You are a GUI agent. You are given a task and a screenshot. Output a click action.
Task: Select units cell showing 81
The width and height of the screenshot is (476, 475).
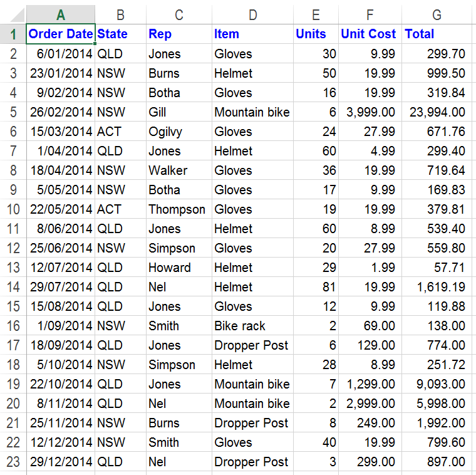point(316,287)
